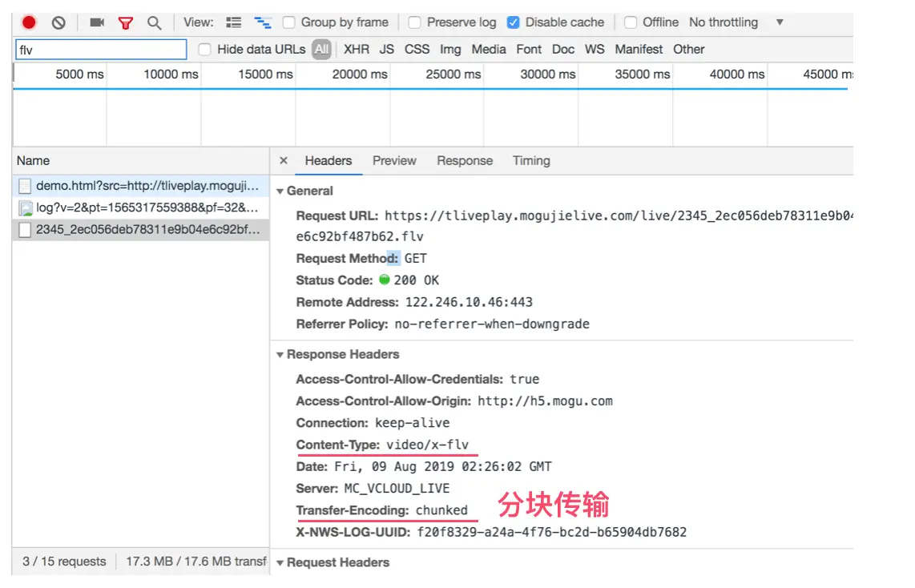
Task: Select the log?v=2&pt= request row
Action: (x=141, y=208)
